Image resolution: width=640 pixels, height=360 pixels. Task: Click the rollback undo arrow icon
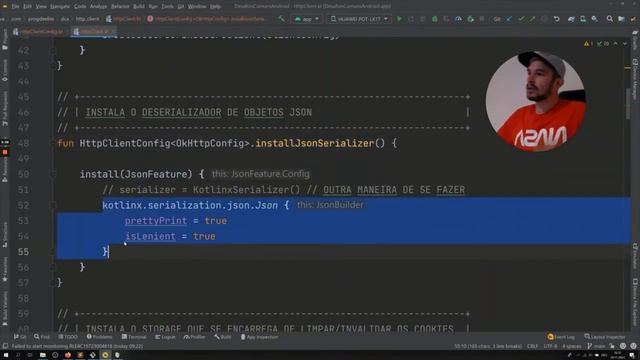[556, 19]
